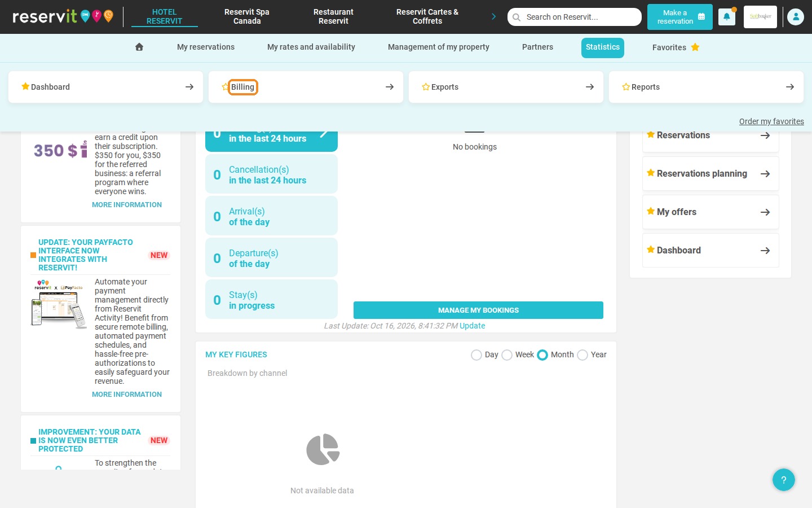The image size is (812, 508).
Task: Expand more product tabs with chevron
Action: [493, 16]
